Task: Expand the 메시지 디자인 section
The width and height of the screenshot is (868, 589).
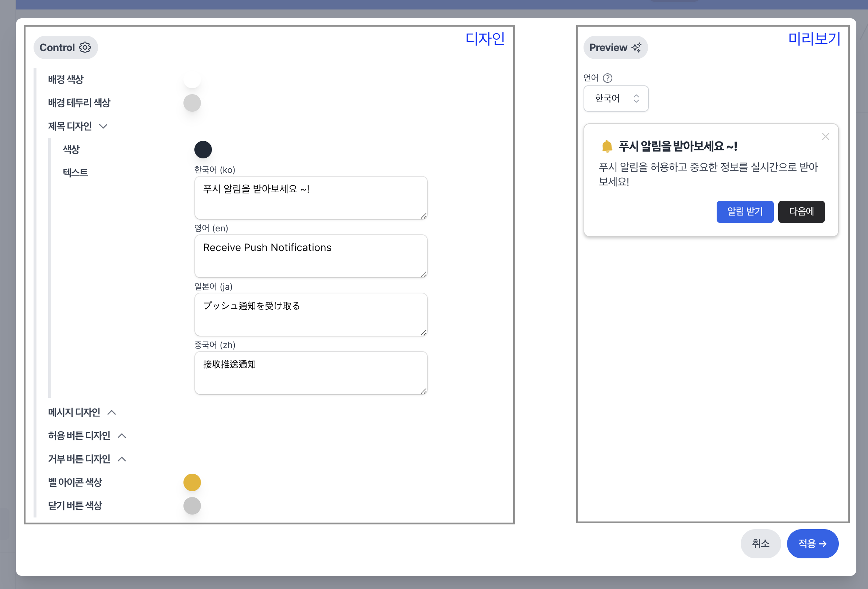Action: tap(112, 412)
